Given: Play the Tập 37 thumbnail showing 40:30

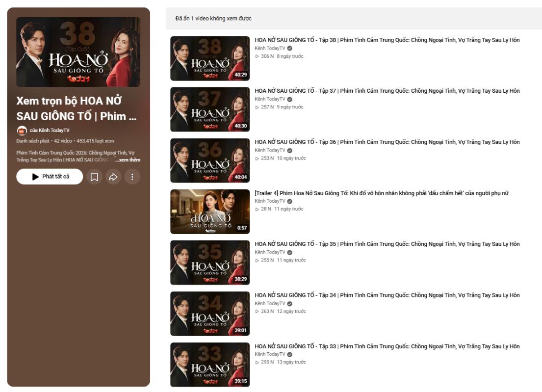Looking at the screenshot, I should (210, 109).
